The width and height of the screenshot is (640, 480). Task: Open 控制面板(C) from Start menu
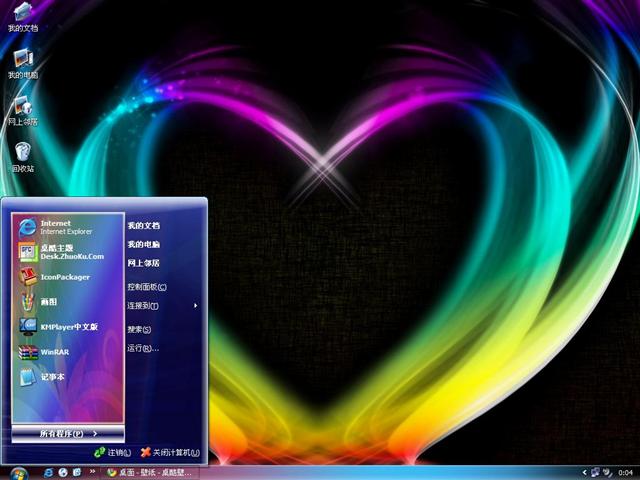tap(146, 287)
